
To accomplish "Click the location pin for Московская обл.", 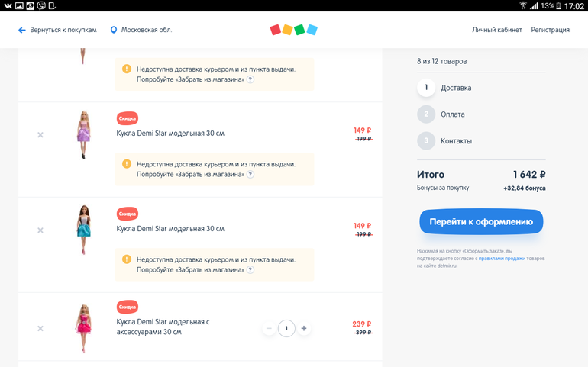I will (114, 31).
